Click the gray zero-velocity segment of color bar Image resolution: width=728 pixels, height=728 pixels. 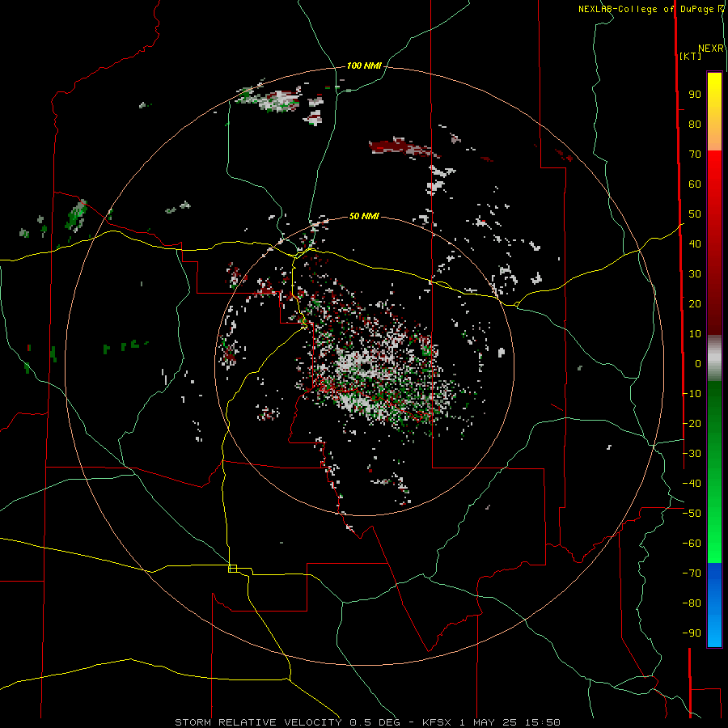(714, 358)
